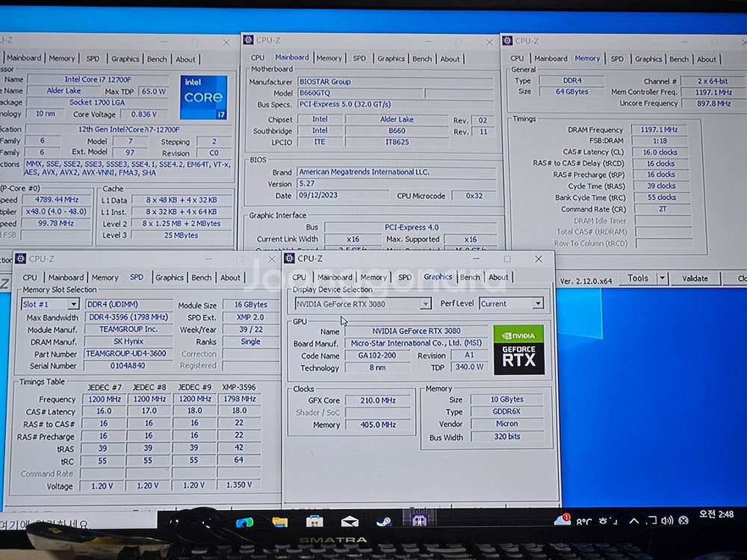Open the Tools dropdown arrow
Viewport: 747px width, 560px height.
[662, 278]
